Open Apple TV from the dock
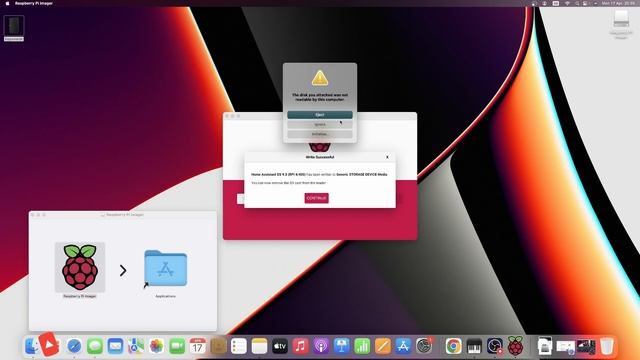 [x=280, y=346]
